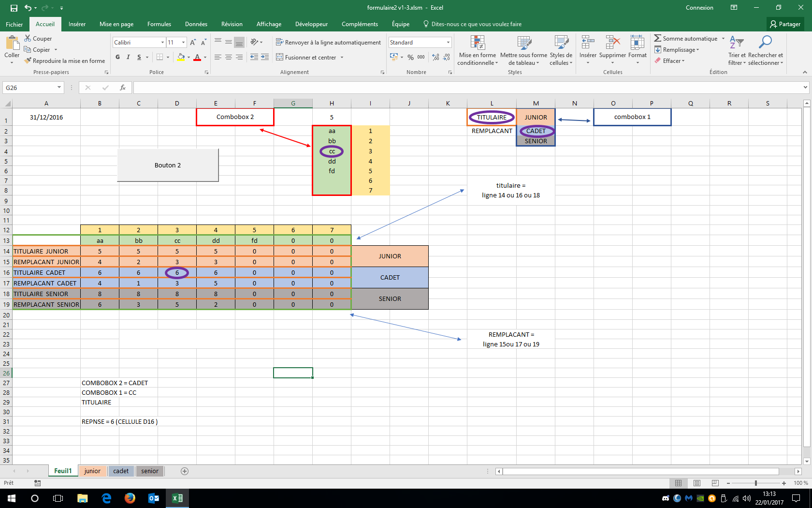This screenshot has width=812, height=508.
Task: Open the Données ribbon tab
Action: click(196, 24)
